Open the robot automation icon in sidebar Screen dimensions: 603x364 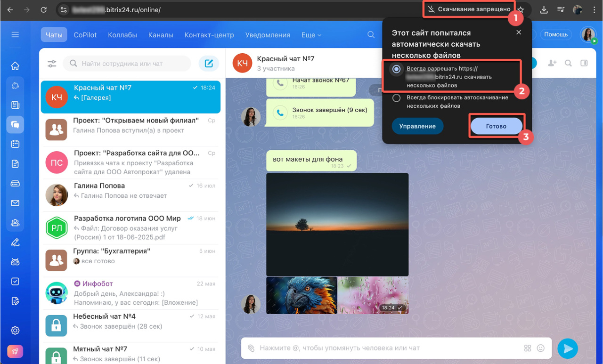tap(15, 262)
